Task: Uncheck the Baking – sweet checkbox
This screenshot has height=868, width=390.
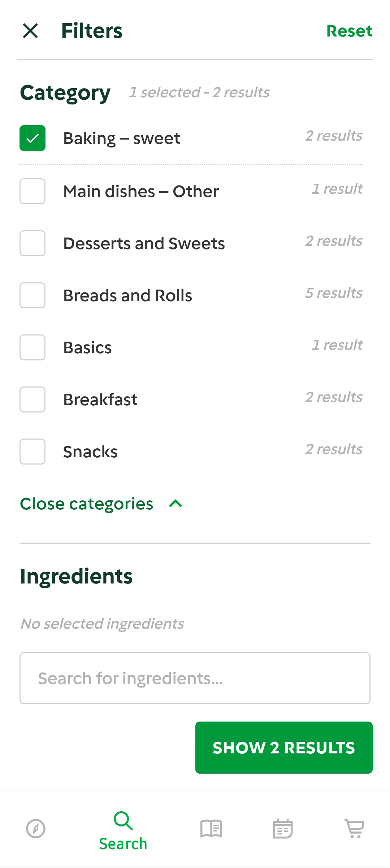Action: [x=32, y=138]
